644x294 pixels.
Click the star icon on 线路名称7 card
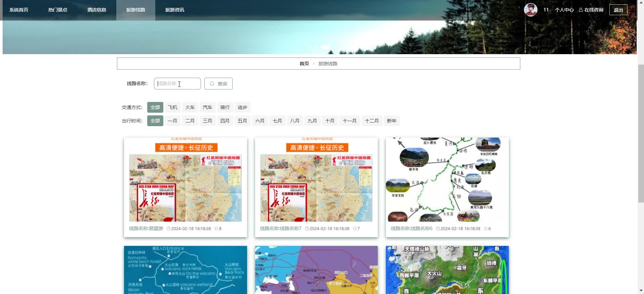pyautogui.click(x=355, y=229)
